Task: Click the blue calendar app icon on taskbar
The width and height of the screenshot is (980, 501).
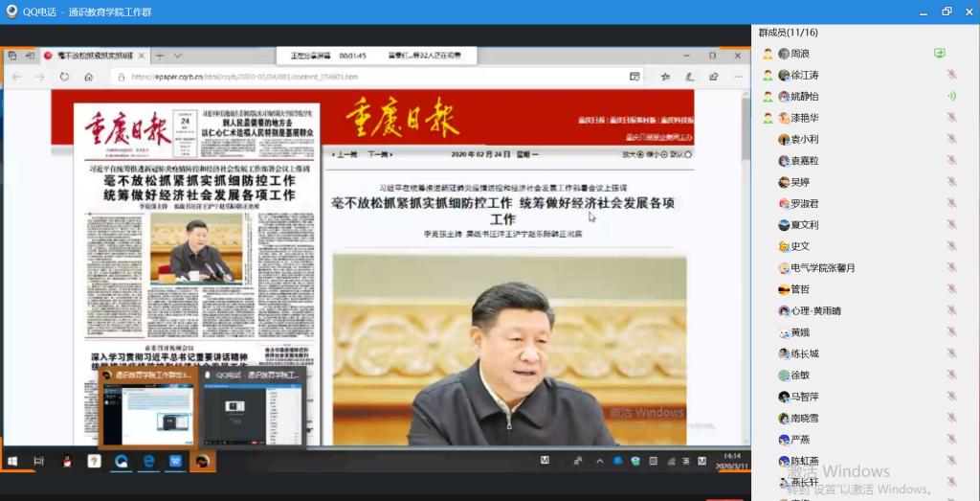Action: click(x=176, y=462)
